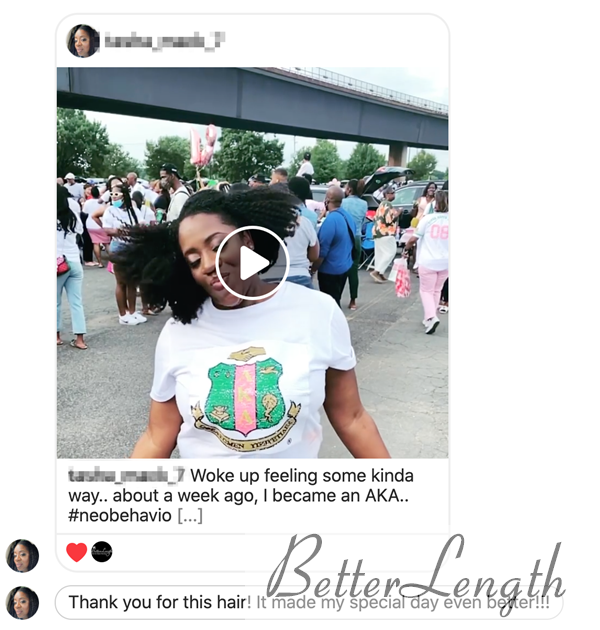Click the "Woke up feeling some kinda" caption text
Image resolution: width=600 pixels, height=630 pixels.
302,475
